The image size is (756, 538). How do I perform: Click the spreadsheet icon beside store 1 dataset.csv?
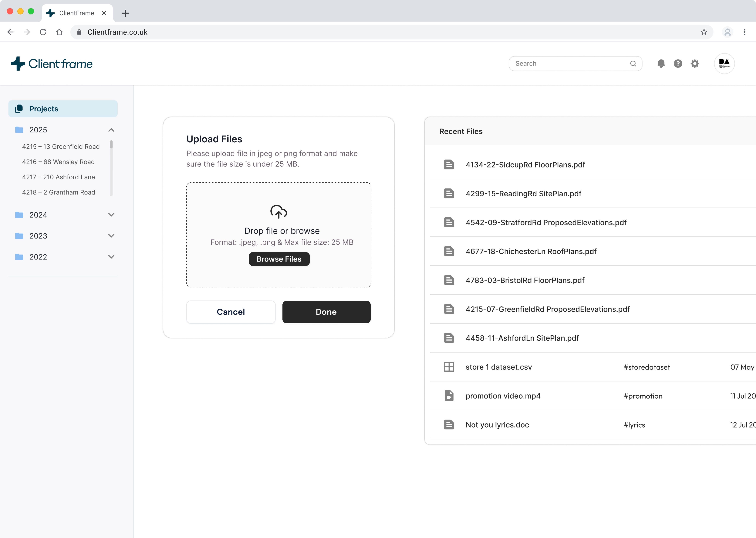[x=449, y=367]
